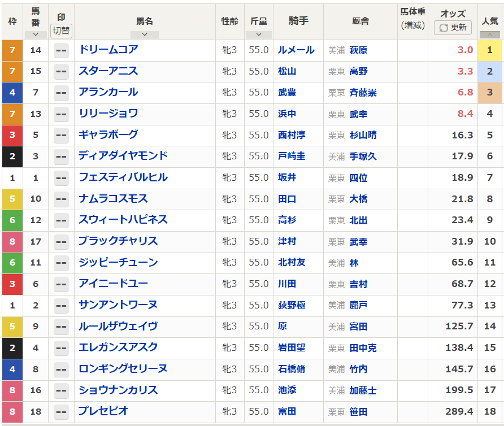Open jockey 岩田望's profile
Screen dimensions: 504x426
(292, 347)
